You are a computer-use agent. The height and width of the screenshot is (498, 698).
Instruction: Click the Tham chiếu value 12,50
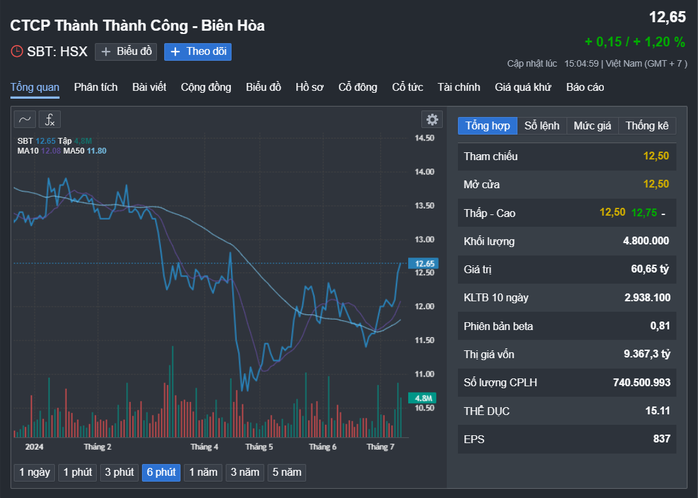[656, 156]
